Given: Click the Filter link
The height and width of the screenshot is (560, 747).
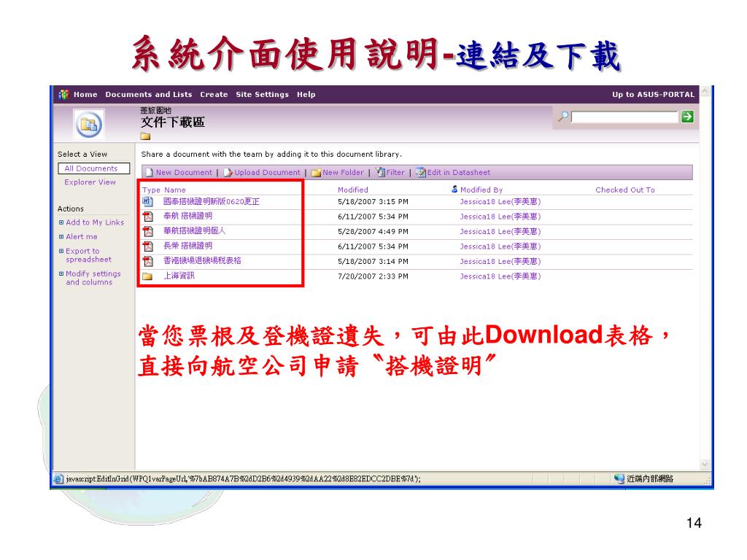Looking at the screenshot, I should 395,172.
